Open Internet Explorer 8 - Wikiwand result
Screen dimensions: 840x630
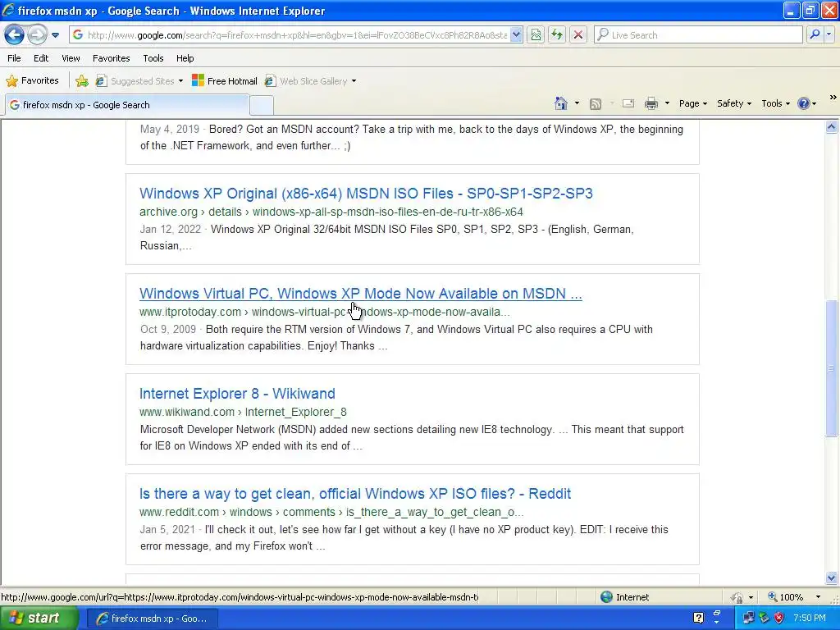pos(237,394)
